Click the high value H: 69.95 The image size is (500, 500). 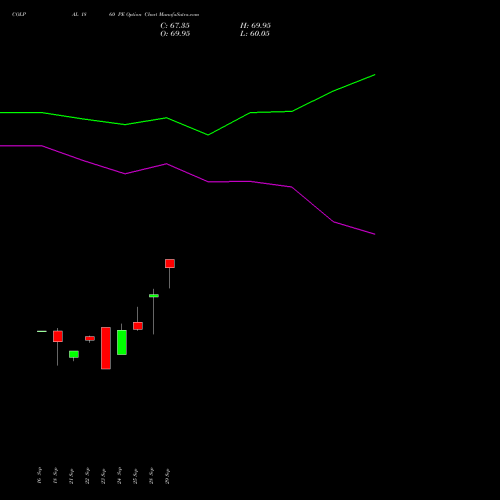(255, 26)
